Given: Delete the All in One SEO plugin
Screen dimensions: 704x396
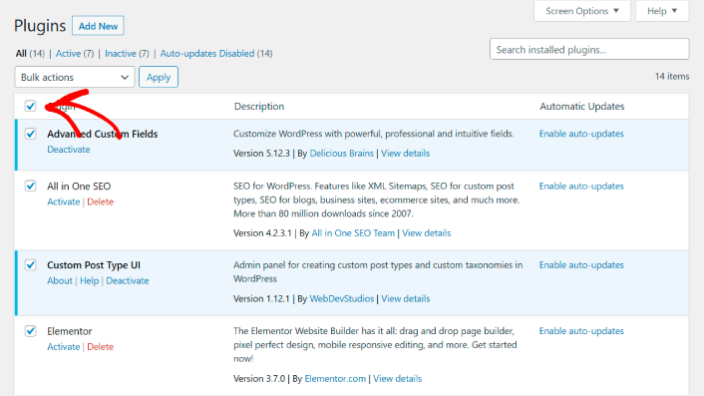Looking at the screenshot, I should [100, 202].
